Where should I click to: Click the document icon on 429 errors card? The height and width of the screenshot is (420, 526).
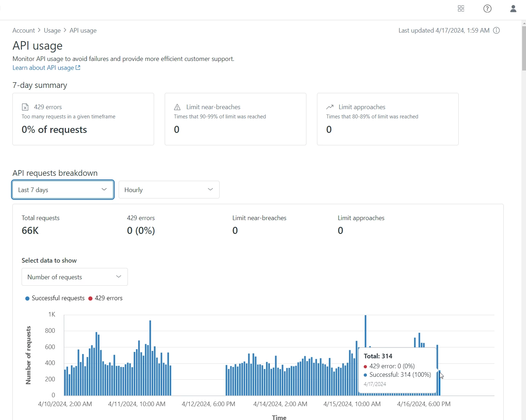pos(25,107)
